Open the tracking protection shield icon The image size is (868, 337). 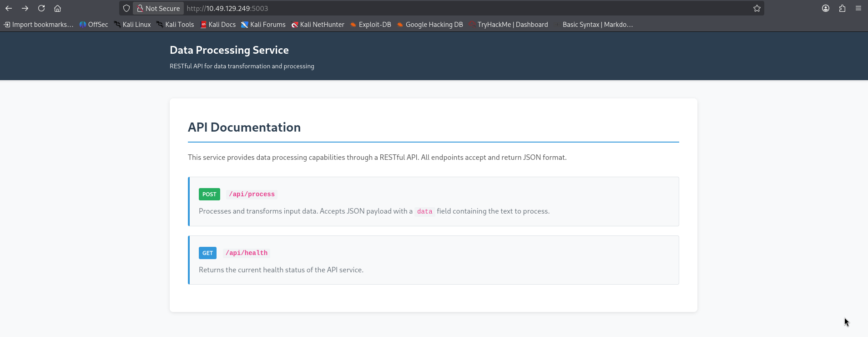(126, 8)
